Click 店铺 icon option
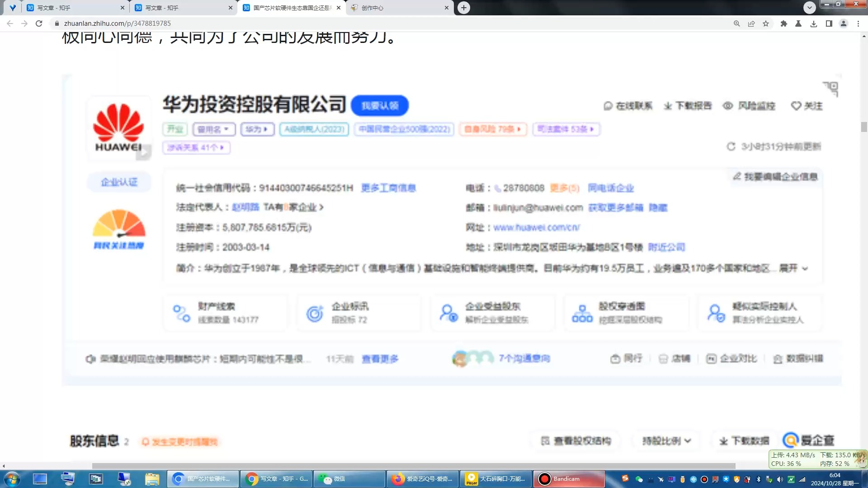This screenshot has width=868, height=488. pos(675,359)
